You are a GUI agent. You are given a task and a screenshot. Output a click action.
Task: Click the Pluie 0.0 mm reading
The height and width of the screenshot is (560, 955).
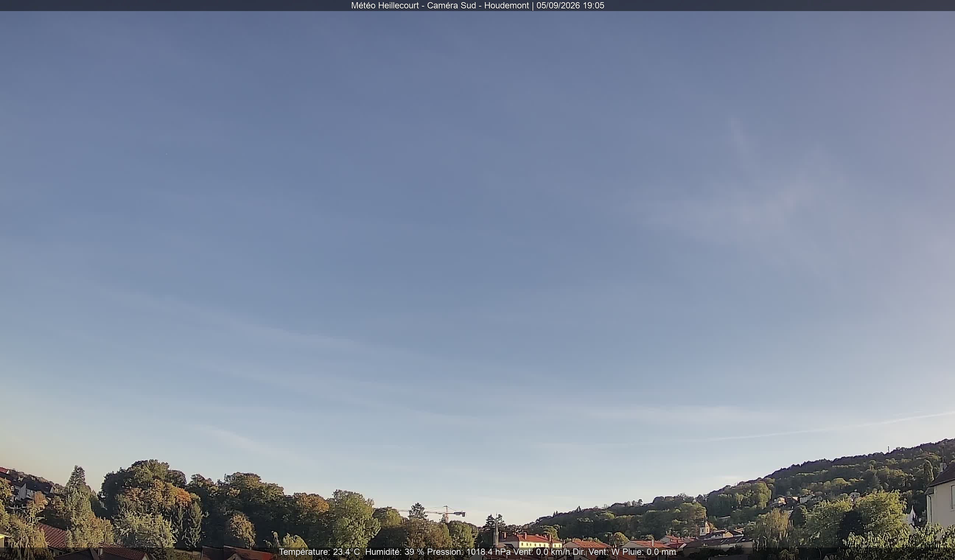pyautogui.click(x=649, y=552)
